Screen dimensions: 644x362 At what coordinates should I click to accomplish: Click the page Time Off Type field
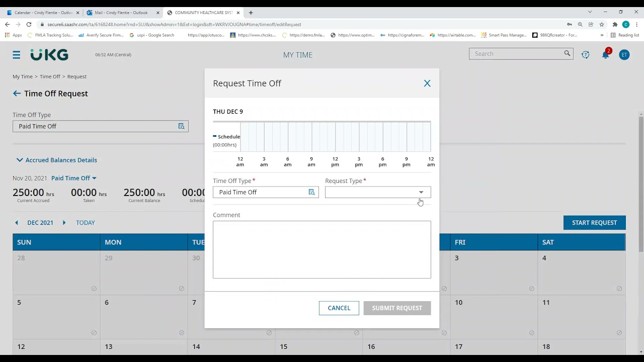coord(101,126)
